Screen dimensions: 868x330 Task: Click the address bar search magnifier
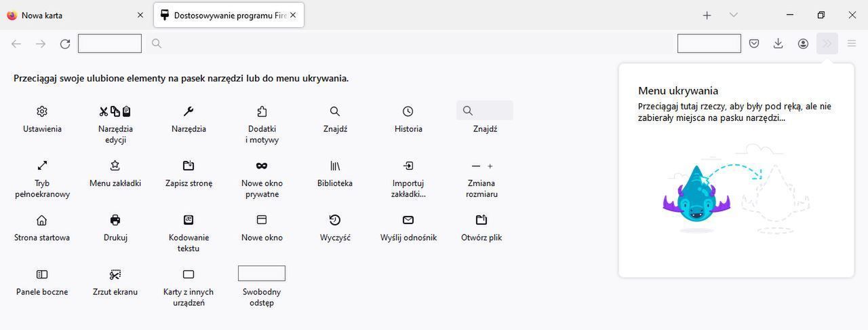tap(157, 43)
